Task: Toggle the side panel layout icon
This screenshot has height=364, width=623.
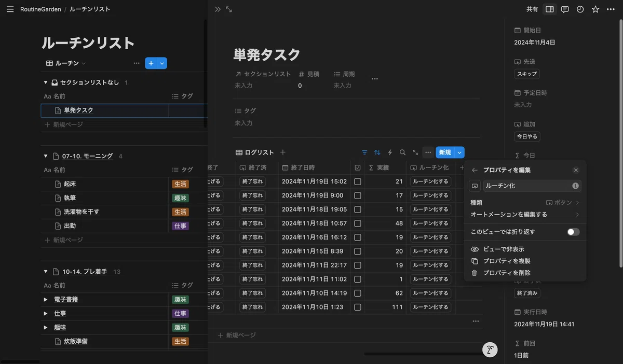Action: (549, 9)
